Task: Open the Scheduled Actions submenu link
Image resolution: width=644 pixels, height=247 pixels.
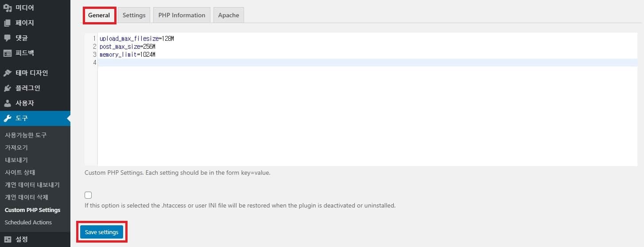Action: coord(28,222)
